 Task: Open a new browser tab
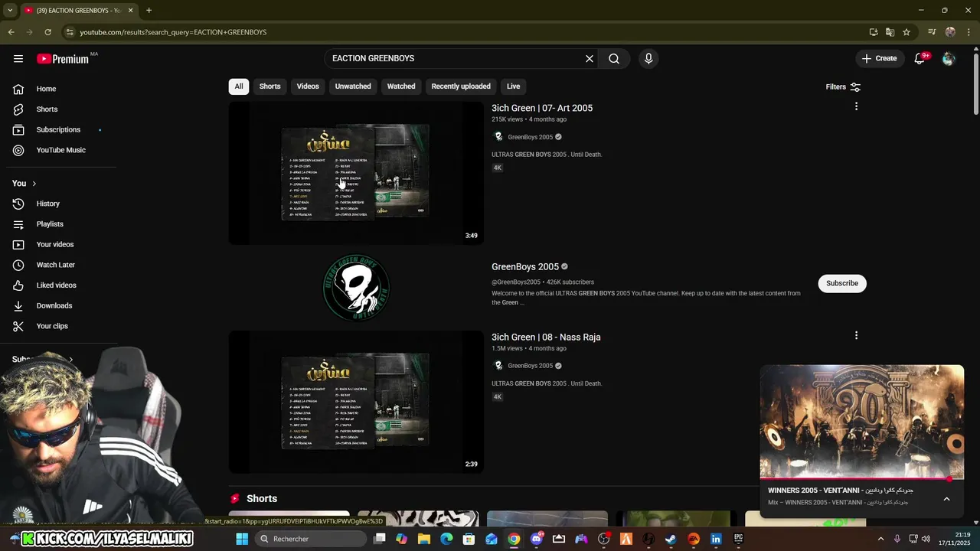pyautogui.click(x=149, y=10)
